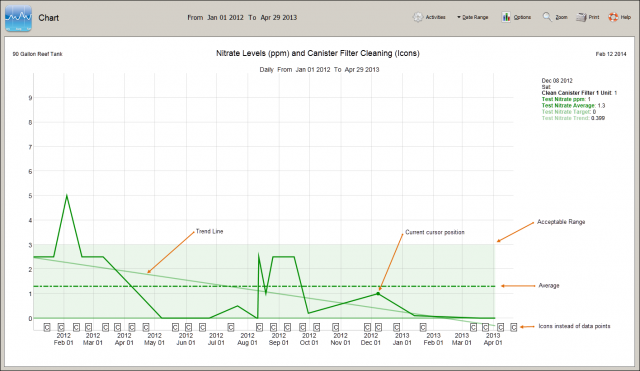Click 'Clean Canister Filter 1 Unit: 1' legend entry
The height and width of the screenshot is (371, 640).
point(579,93)
